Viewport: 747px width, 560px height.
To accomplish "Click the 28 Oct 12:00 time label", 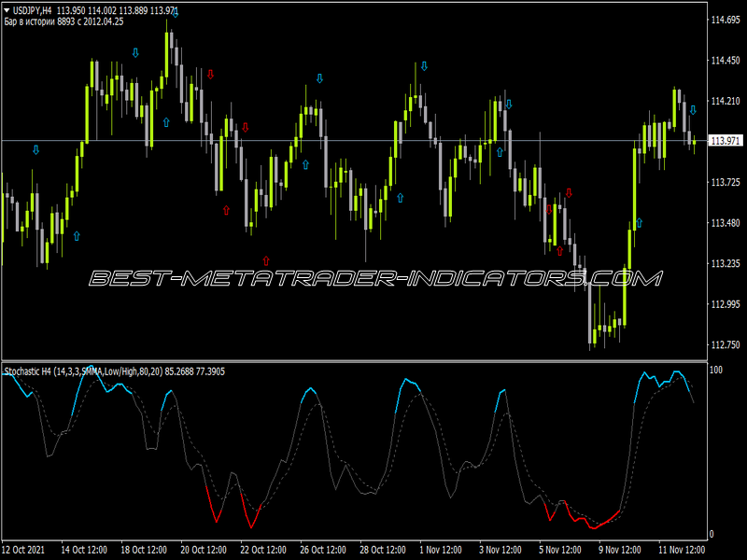I will (383, 550).
